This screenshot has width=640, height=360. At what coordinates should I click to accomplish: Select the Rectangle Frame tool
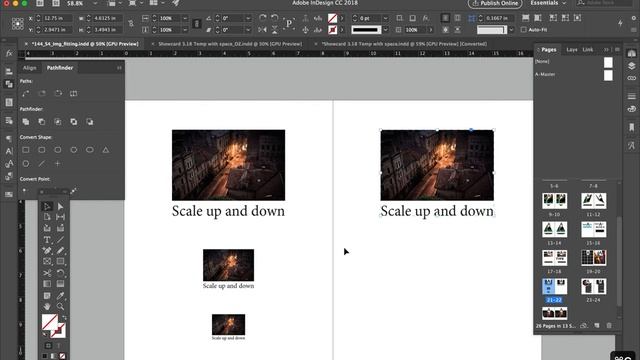(47, 261)
